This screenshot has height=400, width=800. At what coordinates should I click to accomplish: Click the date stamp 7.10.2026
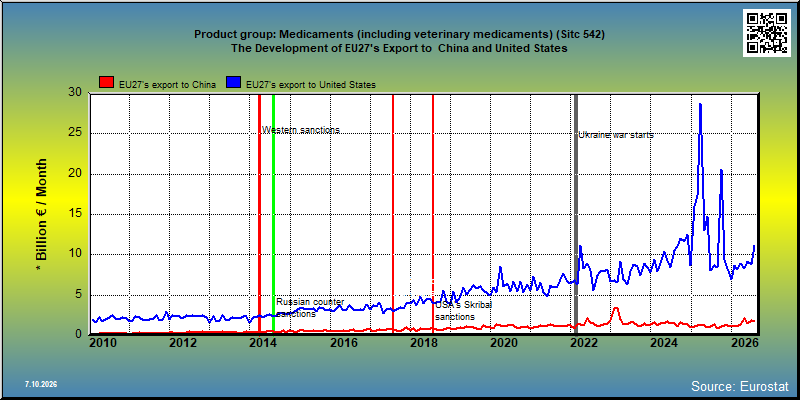[40, 384]
